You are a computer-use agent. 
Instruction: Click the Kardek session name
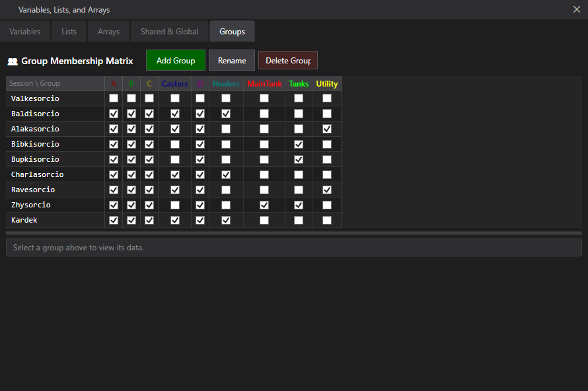tap(24, 220)
